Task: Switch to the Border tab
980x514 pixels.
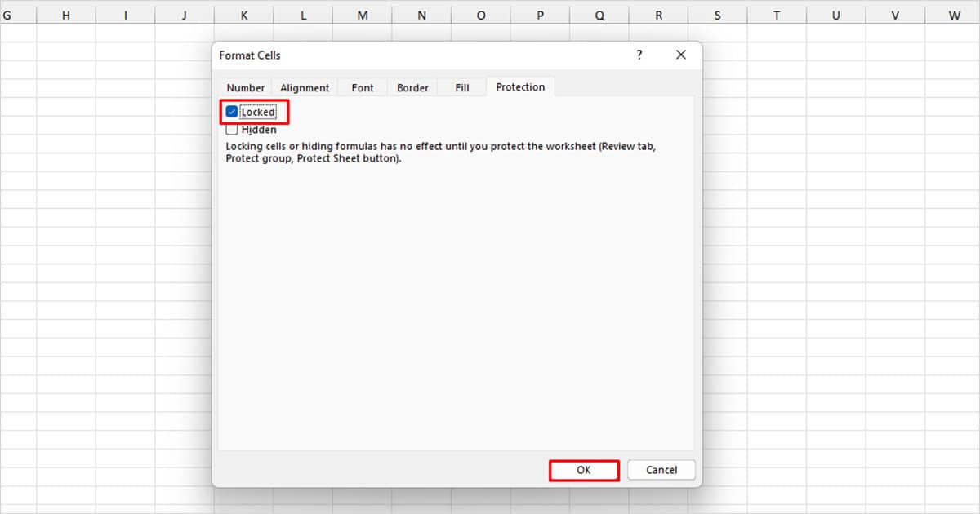Action: point(412,87)
